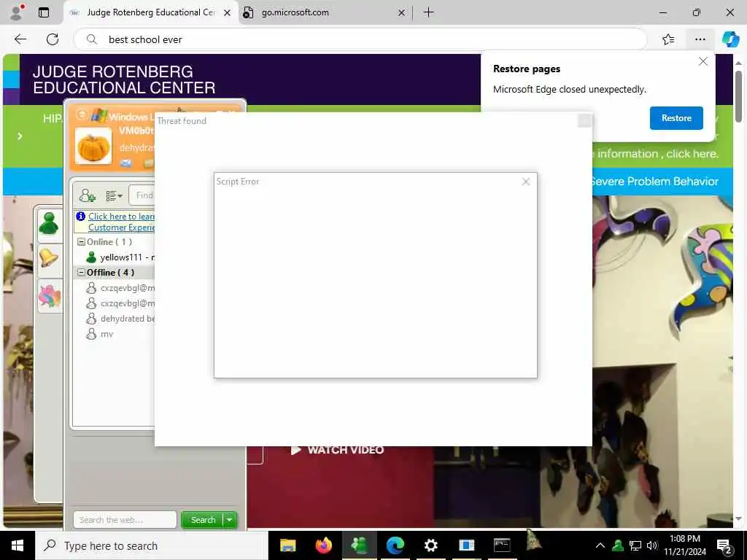Click the bell alerts tab in Messenger sidebar
The width and height of the screenshot is (747, 560).
(49, 259)
